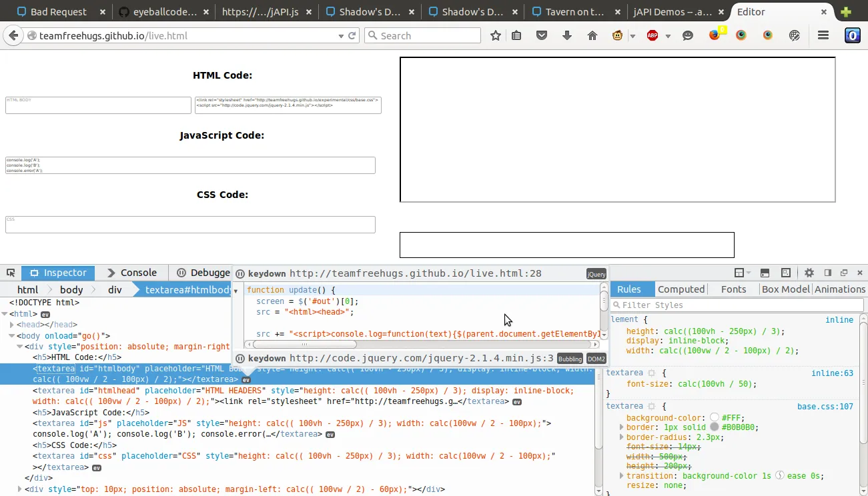The height and width of the screenshot is (496, 868).
Task: Open a new tab with green plus
Action: click(x=846, y=12)
